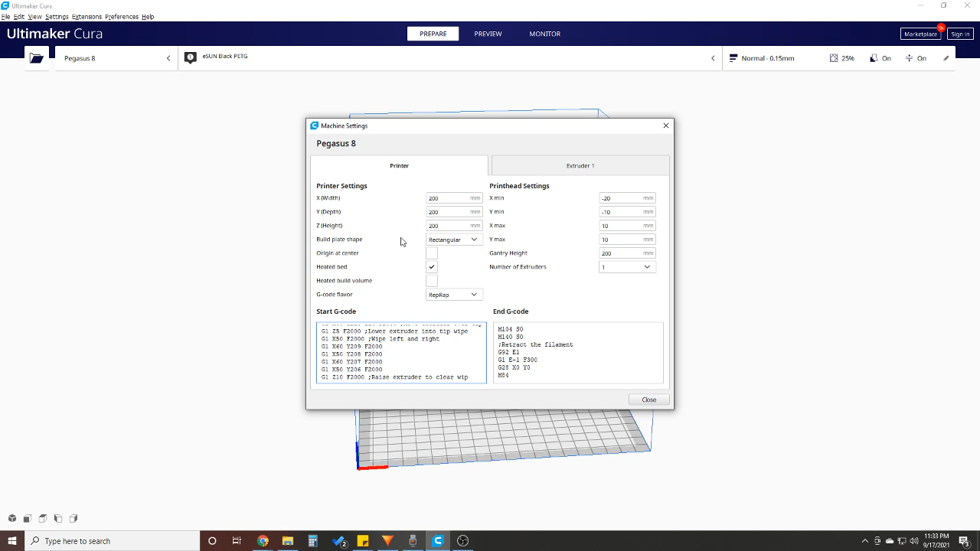Open the Edit menu

click(x=19, y=17)
